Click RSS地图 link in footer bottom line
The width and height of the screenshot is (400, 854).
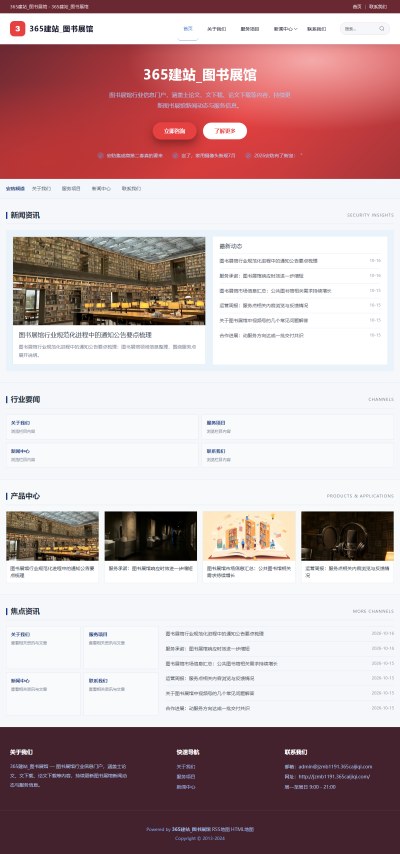[221, 829]
